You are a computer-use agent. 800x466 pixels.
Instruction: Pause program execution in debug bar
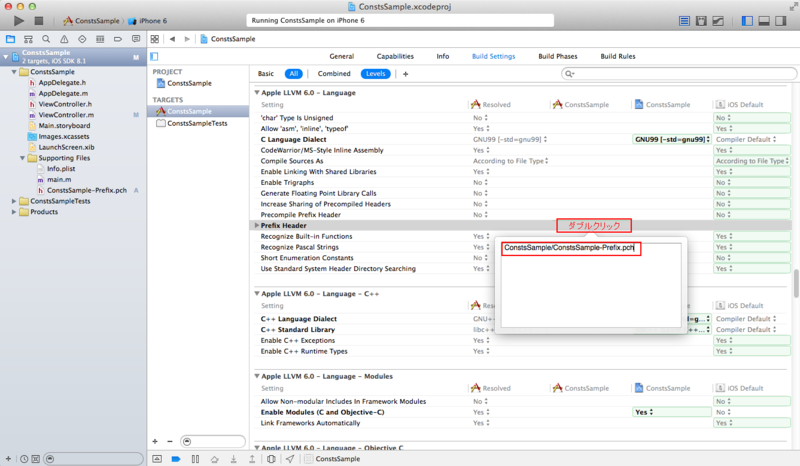(x=195, y=459)
